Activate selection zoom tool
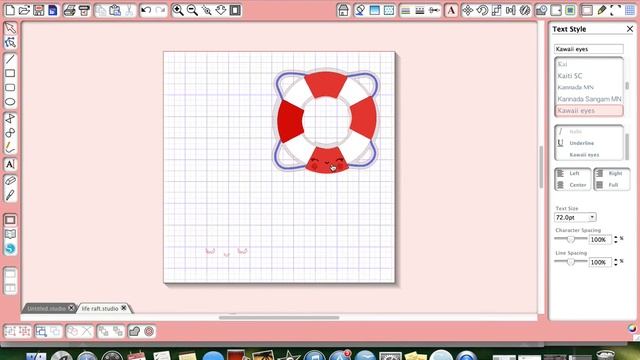 point(207,10)
